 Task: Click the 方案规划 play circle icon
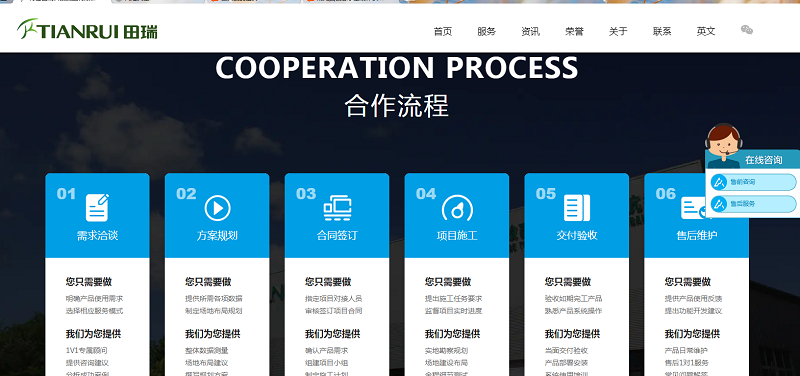pyautogui.click(x=217, y=208)
